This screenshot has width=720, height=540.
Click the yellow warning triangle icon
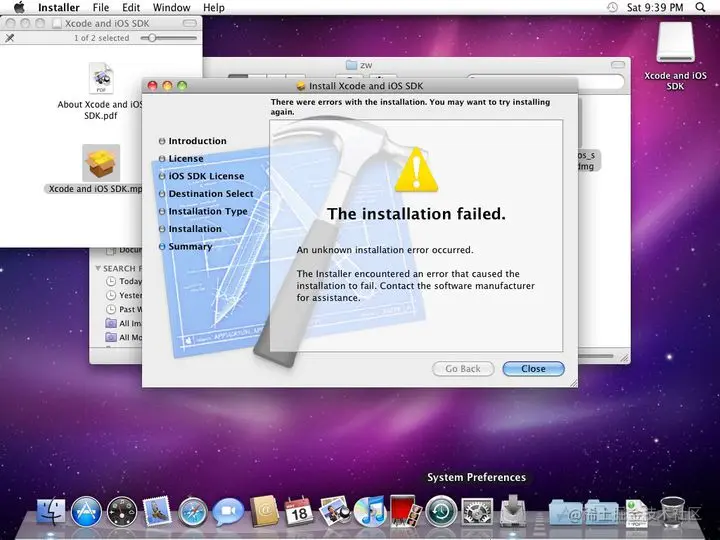click(x=416, y=169)
